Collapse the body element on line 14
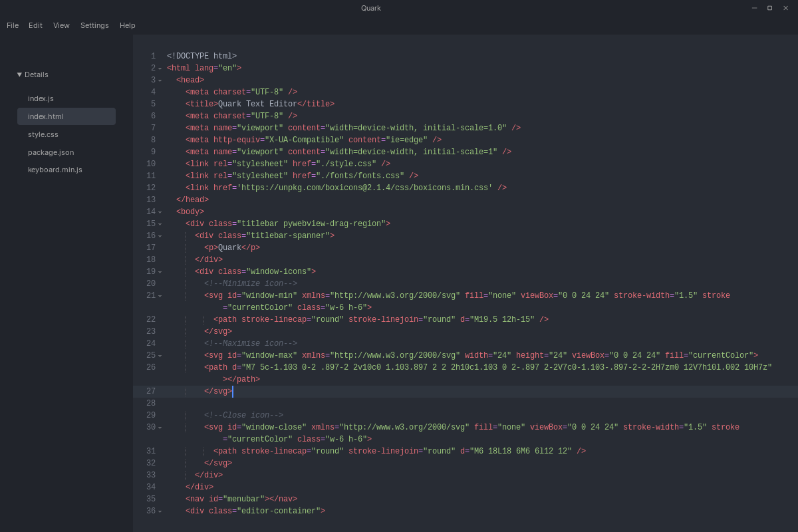798x532 pixels. pos(160,211)
